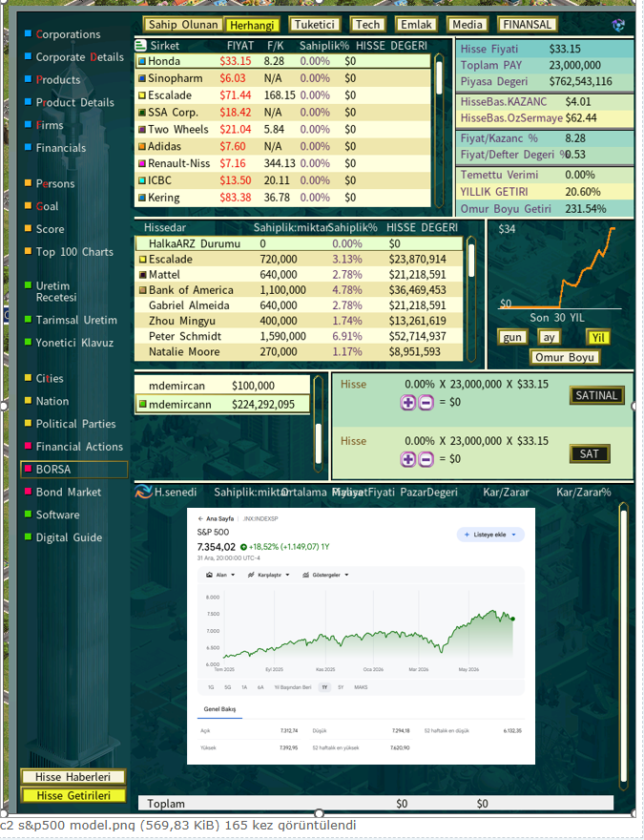644x840 pixels.
Task: Click the swirl icon at top right
Action: click(x=618, y=25)
